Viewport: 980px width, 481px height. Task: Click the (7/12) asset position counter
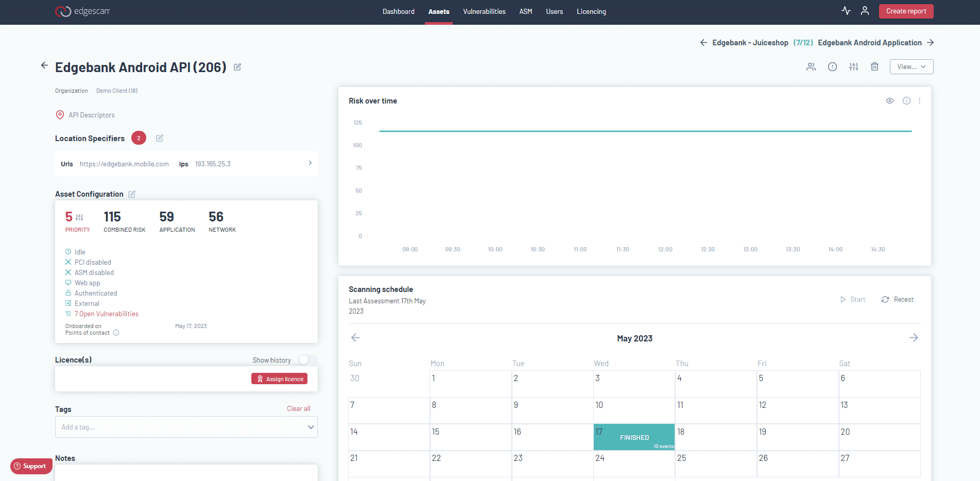803,43
